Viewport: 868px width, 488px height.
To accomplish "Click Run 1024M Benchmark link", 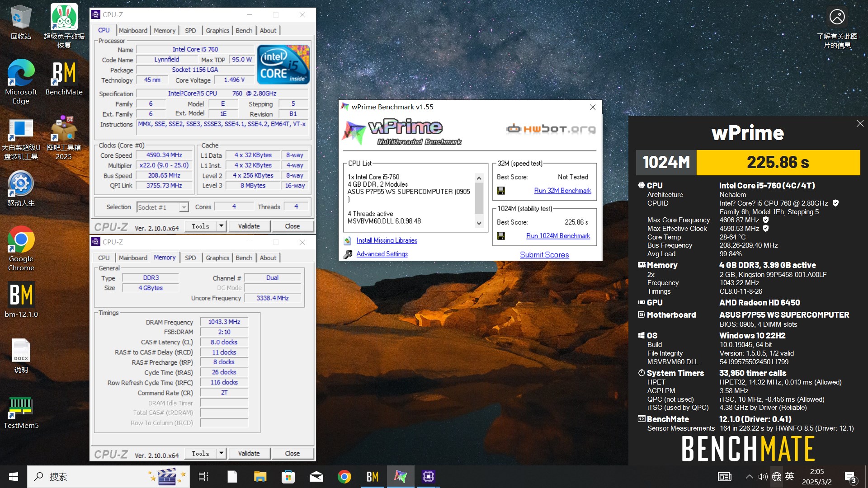I will 558,236.
